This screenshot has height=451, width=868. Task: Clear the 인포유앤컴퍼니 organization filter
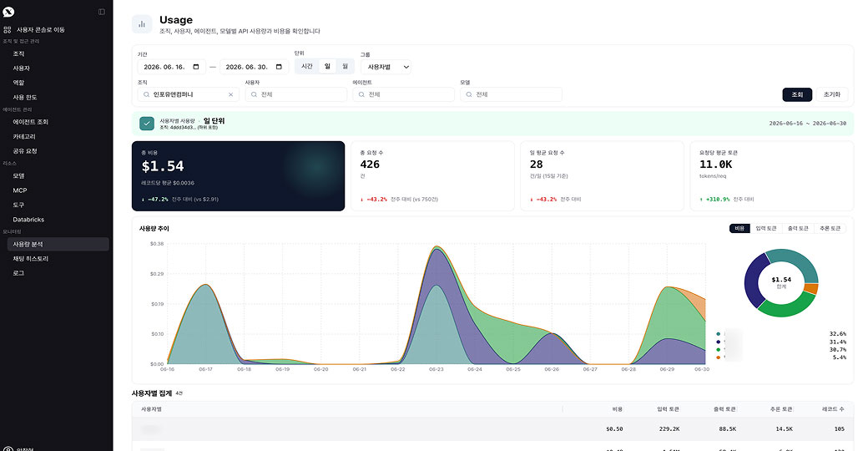pos(231,94)
